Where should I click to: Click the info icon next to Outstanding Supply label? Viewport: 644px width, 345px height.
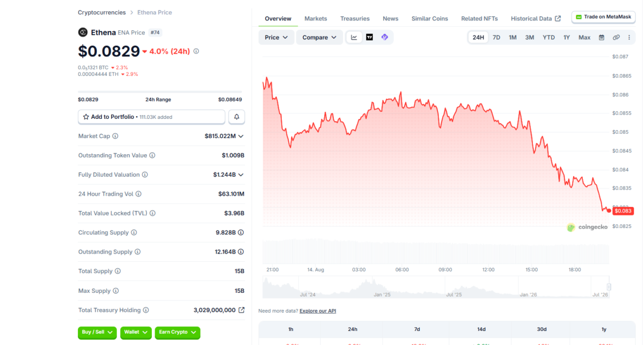137,252
